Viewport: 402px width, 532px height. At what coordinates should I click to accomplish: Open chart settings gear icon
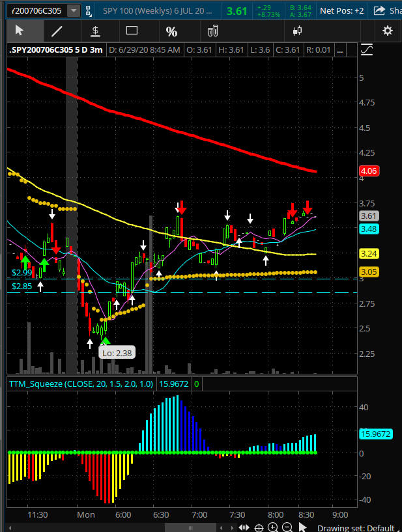pos(388,31)
